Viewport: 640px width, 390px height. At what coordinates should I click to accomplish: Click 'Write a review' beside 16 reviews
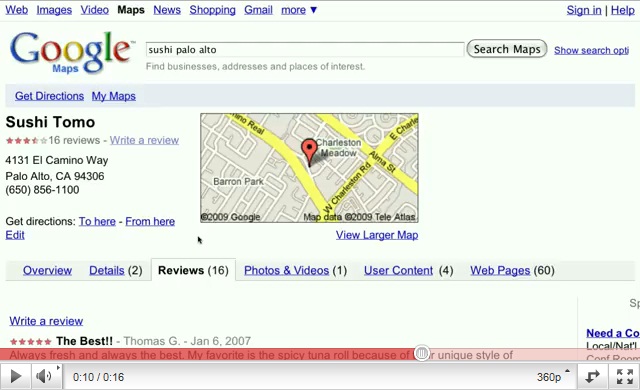144,140
